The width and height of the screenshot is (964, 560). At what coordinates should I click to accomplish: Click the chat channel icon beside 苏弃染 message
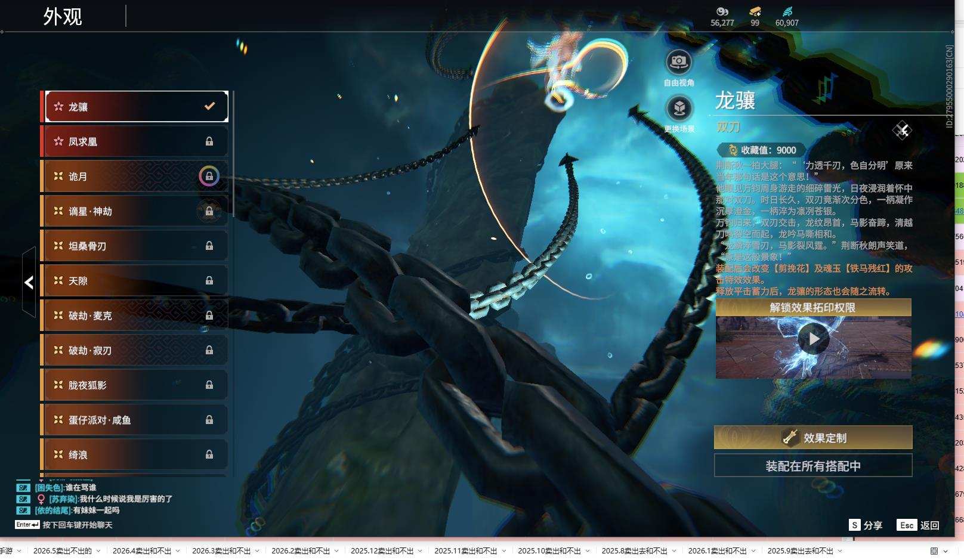[23, 499]
